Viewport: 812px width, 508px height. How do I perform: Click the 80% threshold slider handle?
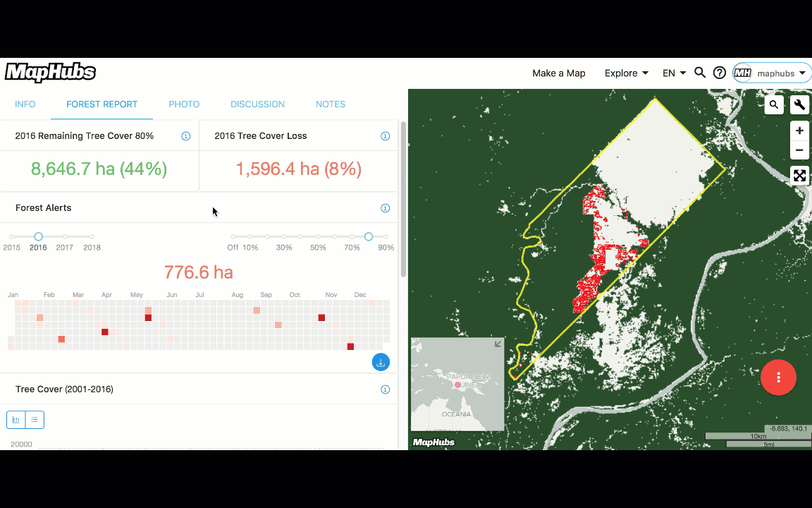click(x=369, y=236)
